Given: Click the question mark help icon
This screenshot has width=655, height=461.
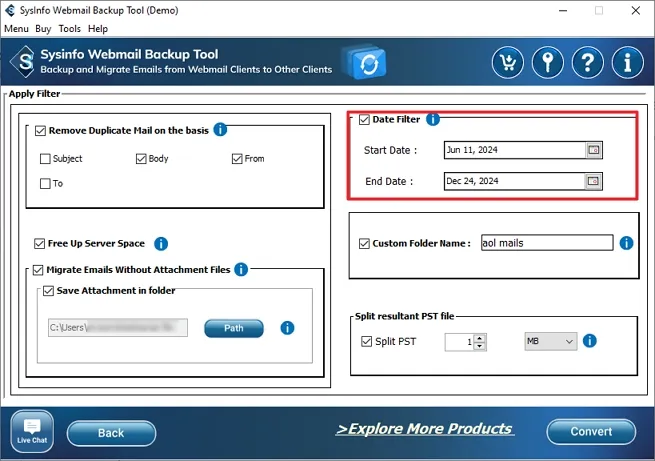Looking at the screenshot, I should coord(588,63).
